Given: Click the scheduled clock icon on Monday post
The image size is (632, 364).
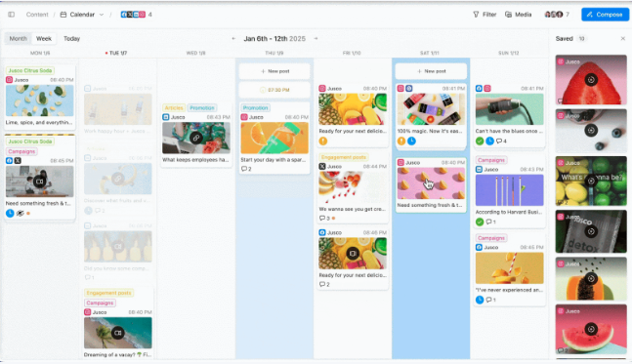Looking at the screenshot, I should (10, 214).
